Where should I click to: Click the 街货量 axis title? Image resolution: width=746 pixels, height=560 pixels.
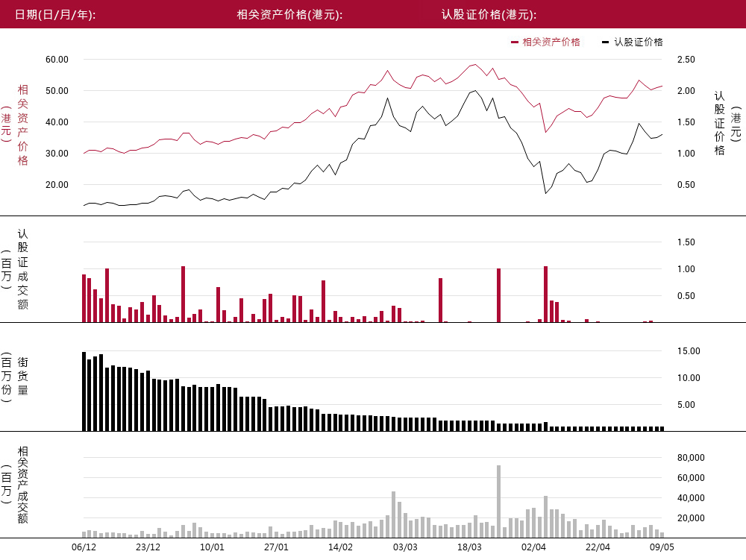coord(22,377)
